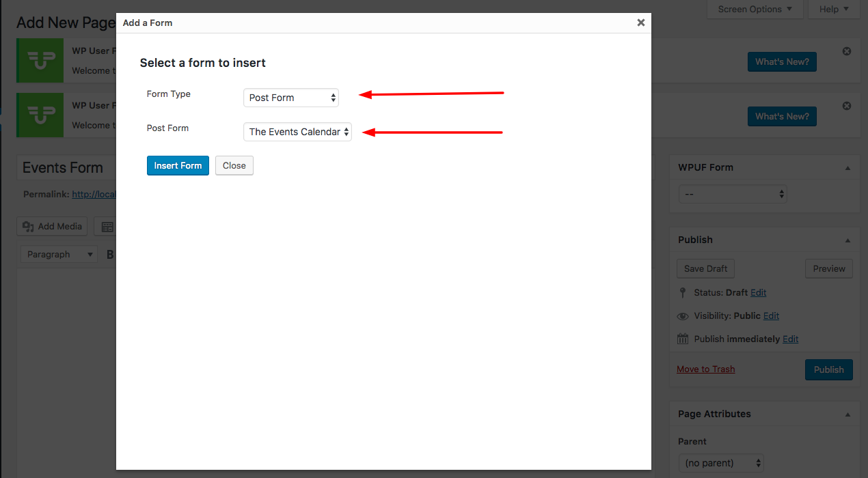This screenshot has width=868, height=478.
Task: Click the "Select a form to insert" heading
Action: (x=203, y=63)
